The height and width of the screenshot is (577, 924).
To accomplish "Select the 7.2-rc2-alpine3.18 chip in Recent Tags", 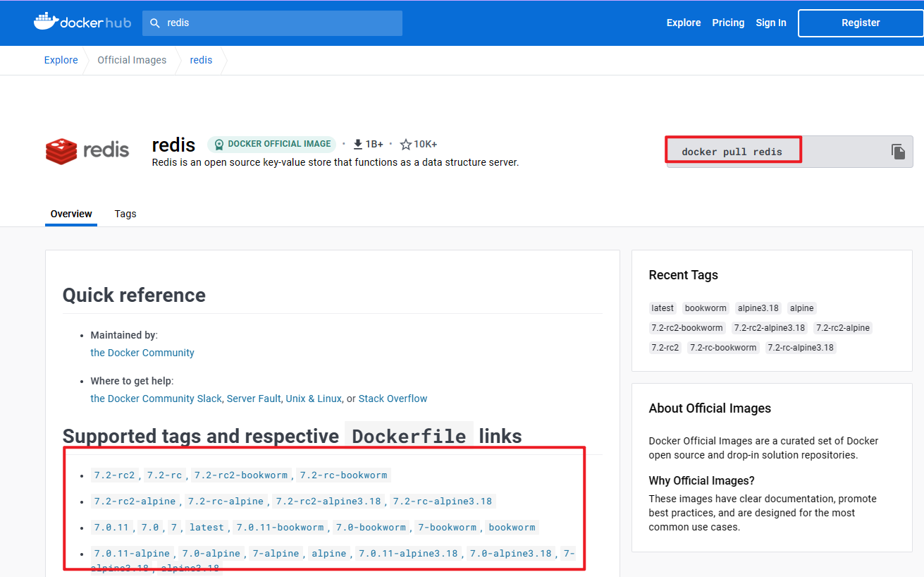I will (770, 328).
